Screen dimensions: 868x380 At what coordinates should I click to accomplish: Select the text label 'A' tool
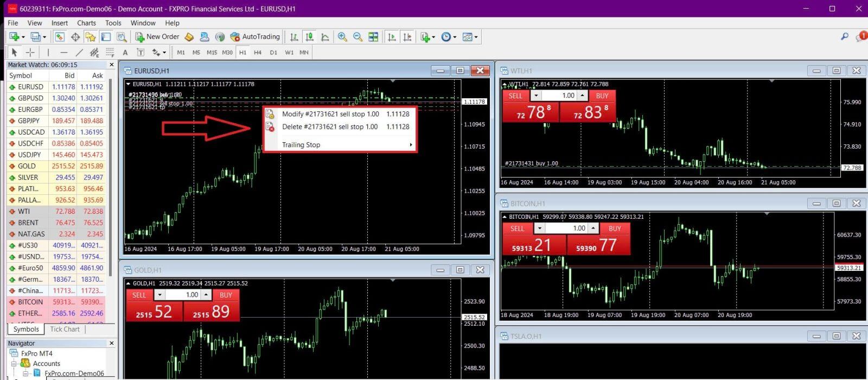[x=125, y=53]
